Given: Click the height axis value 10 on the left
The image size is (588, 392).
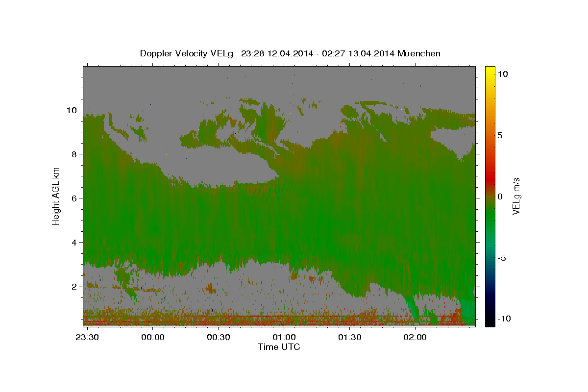Looking at the screenshot, I should pos(72,110).
